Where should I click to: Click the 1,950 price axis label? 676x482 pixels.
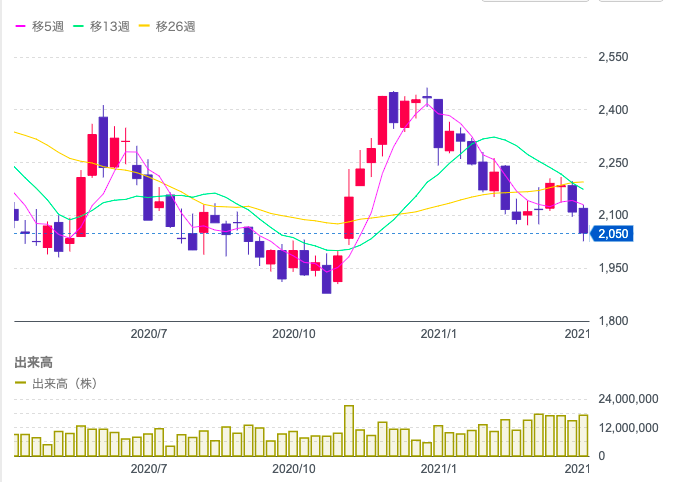(613, 268)
